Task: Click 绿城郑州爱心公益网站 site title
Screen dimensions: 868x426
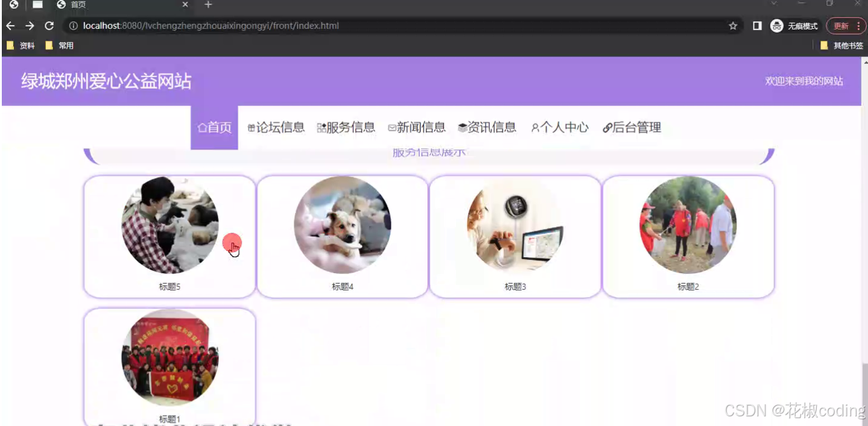Action: 106,81
